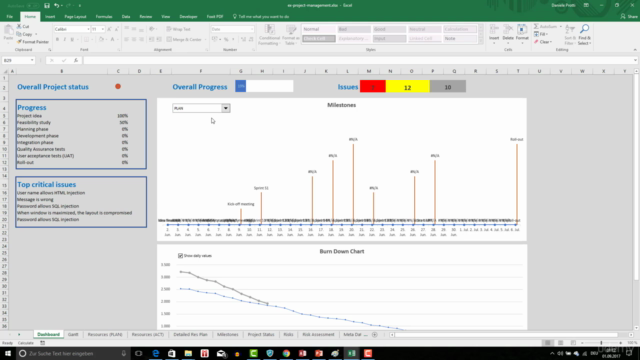Click the Save icon in Quick Access Toolbar

point(47,5)
